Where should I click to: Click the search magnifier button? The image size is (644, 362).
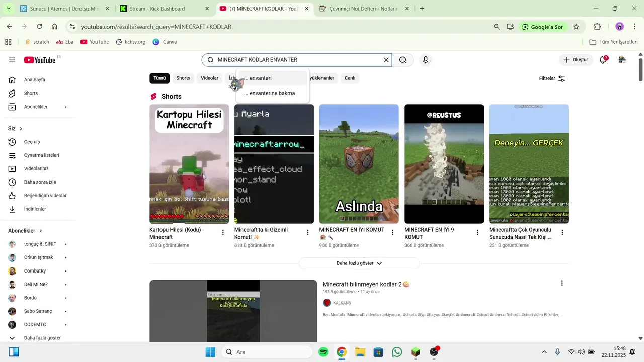click(x=403, y=60)
